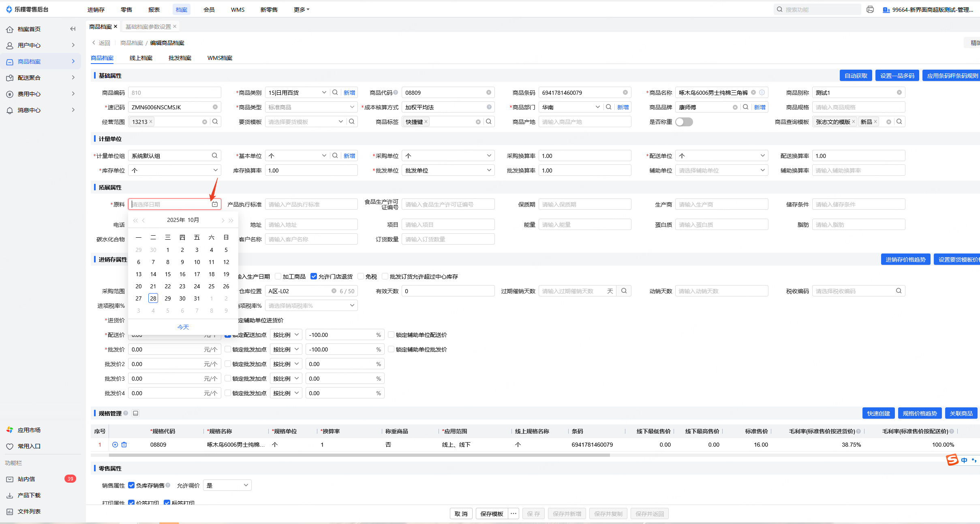Select day 15 in the calendar
Viewport: 980px width, 524px height.
coord(168,274)
